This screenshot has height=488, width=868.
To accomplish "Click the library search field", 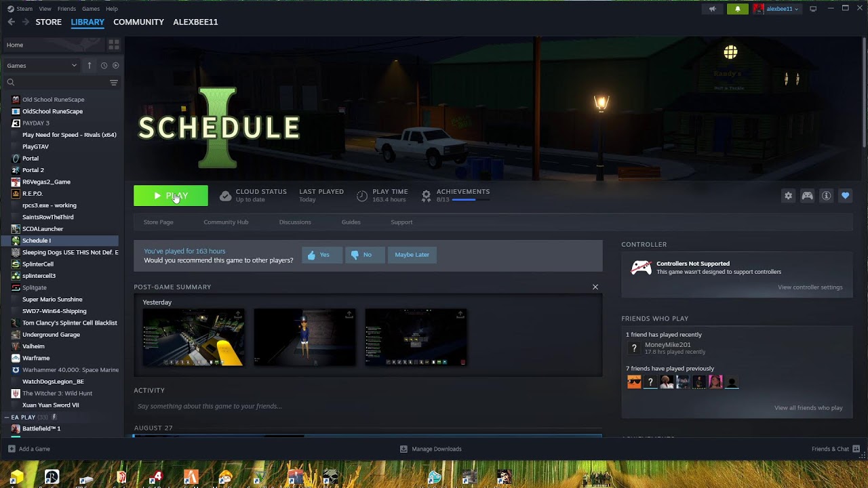I will pyautogui.click(x=54, y=82).
